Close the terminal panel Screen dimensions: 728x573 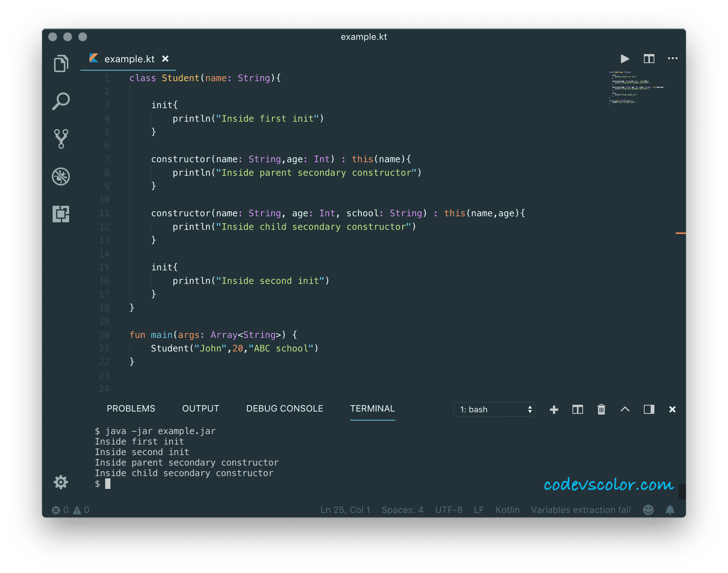coord(672,409)
